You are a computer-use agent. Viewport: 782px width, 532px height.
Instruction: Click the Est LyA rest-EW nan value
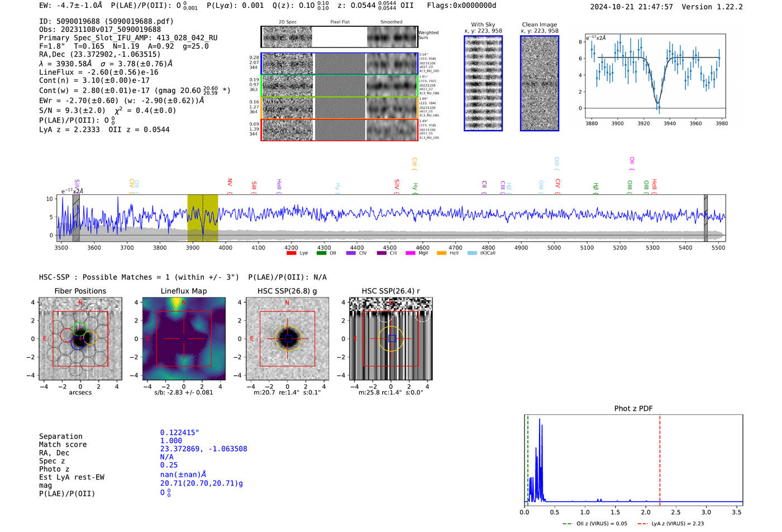point(183,475)
